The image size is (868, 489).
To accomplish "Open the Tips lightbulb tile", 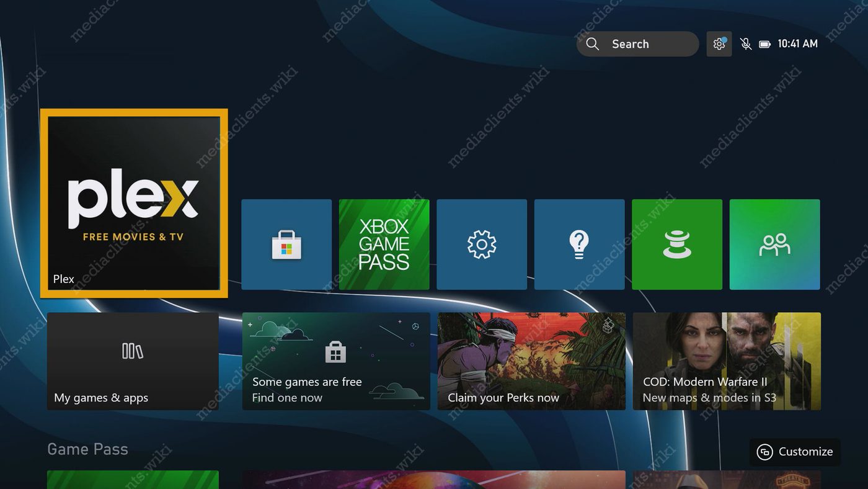I will pos(580,244).
